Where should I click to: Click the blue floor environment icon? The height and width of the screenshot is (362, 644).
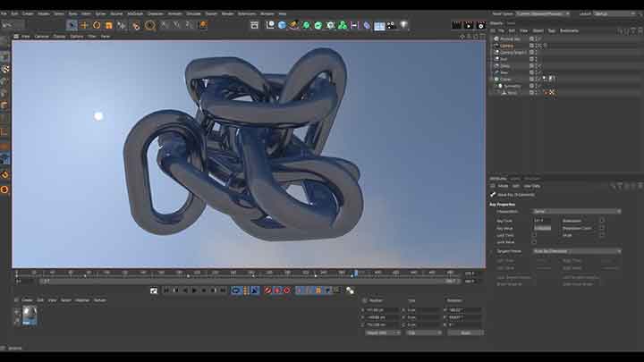379,25
